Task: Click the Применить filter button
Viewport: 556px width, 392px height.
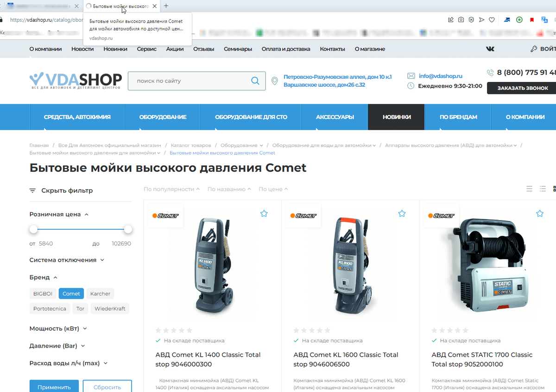Action: tap(54, 387)
